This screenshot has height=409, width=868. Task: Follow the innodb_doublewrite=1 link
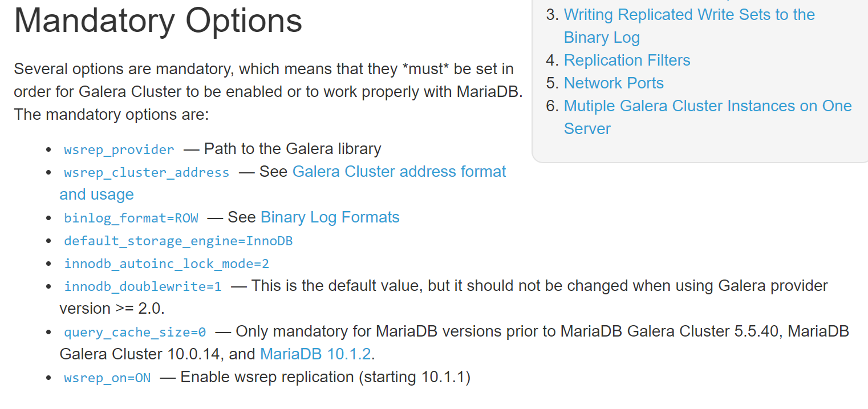click(x=143, y=286)
